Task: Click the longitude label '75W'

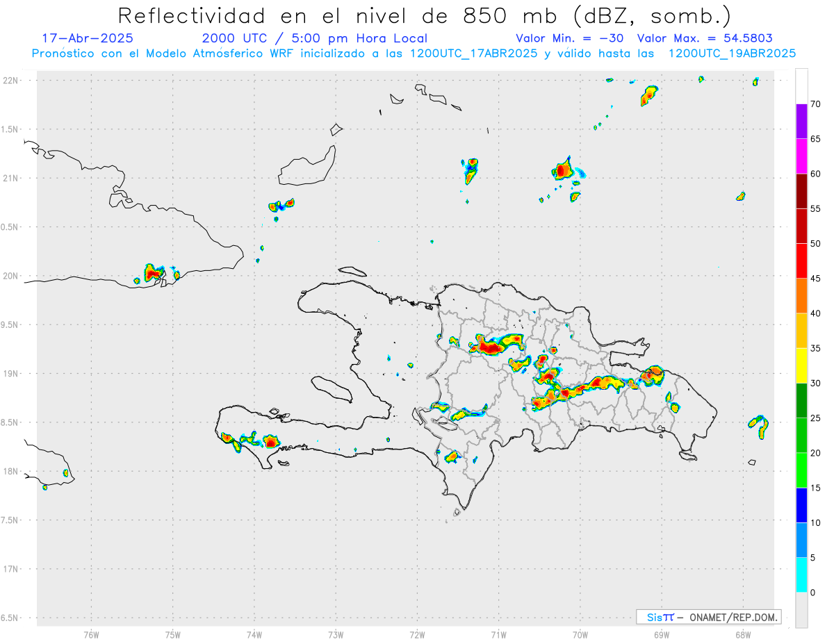Action: click(x=173, y=635)
